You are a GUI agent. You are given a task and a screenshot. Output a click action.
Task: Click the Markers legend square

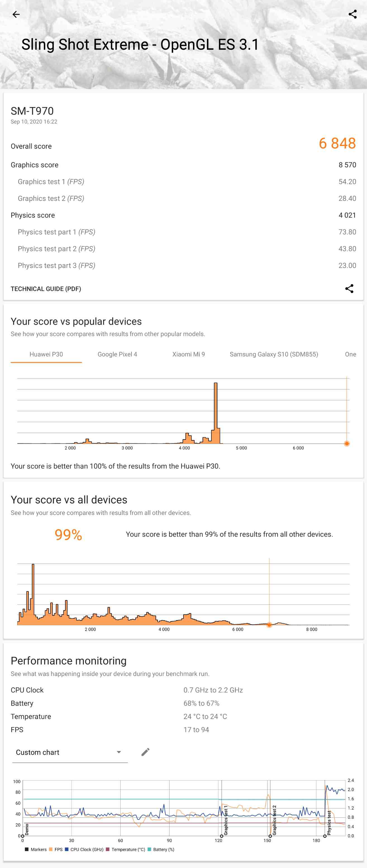pyautogui.click(x=27, y=849)
